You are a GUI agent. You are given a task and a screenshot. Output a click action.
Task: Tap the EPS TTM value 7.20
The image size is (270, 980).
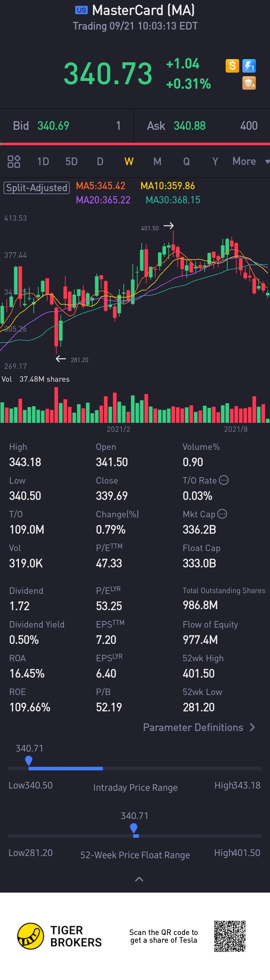[x=106, y=640]
